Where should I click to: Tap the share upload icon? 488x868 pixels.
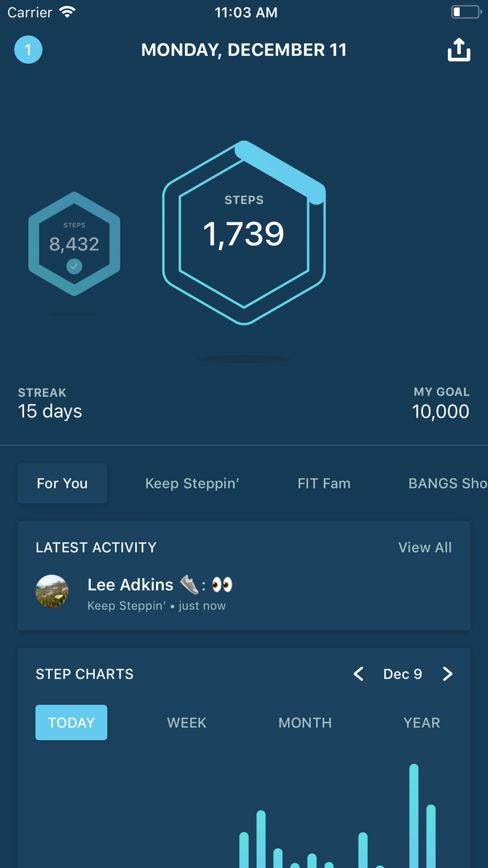(459, 50)
